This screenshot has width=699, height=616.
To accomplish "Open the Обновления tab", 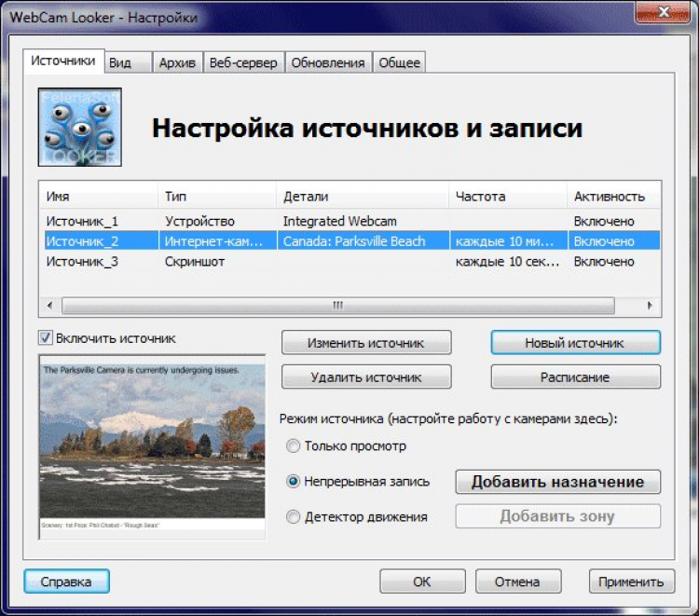I will tap(328, 62).
